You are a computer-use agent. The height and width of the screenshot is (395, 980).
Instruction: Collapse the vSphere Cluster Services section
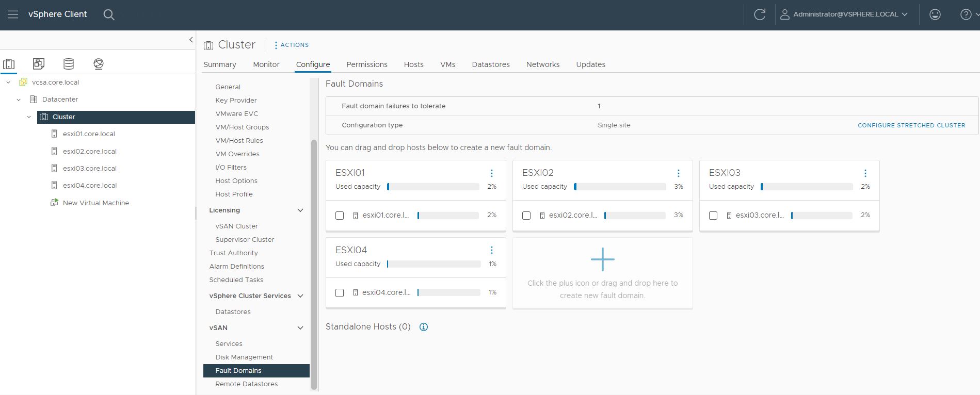pyautogui.click(x=300, y=296)
